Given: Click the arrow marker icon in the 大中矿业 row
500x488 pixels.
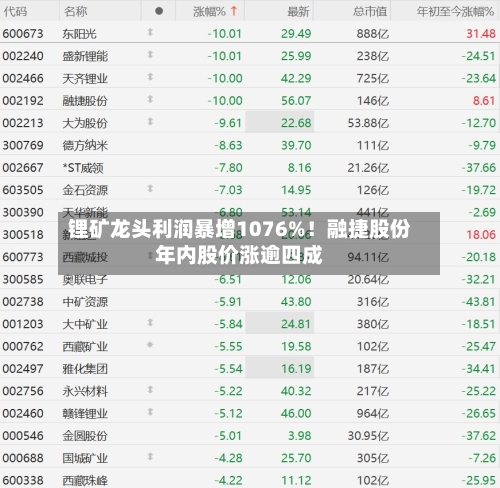Looking at the screenshot, I should click(150, 323).
